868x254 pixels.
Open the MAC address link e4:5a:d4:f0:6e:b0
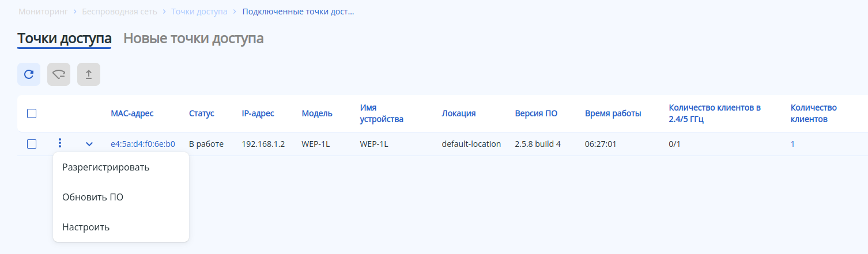click(143, 144)
